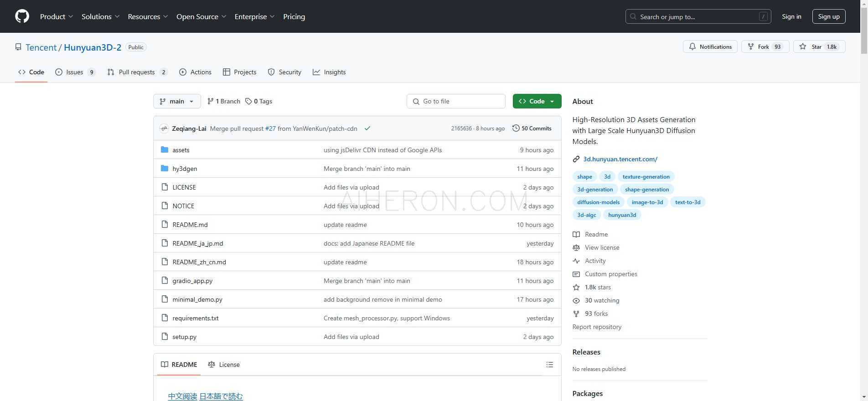This screenshot has height=401, width=868.
Task: Open the Insights tab
Action: (x=329, y=72)
